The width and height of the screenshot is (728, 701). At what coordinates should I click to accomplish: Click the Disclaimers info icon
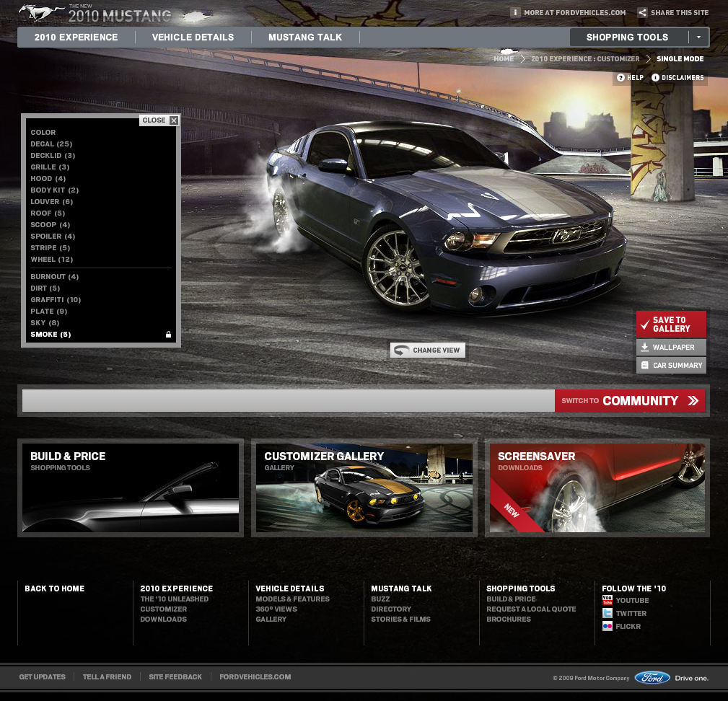[x=656, y=77]
